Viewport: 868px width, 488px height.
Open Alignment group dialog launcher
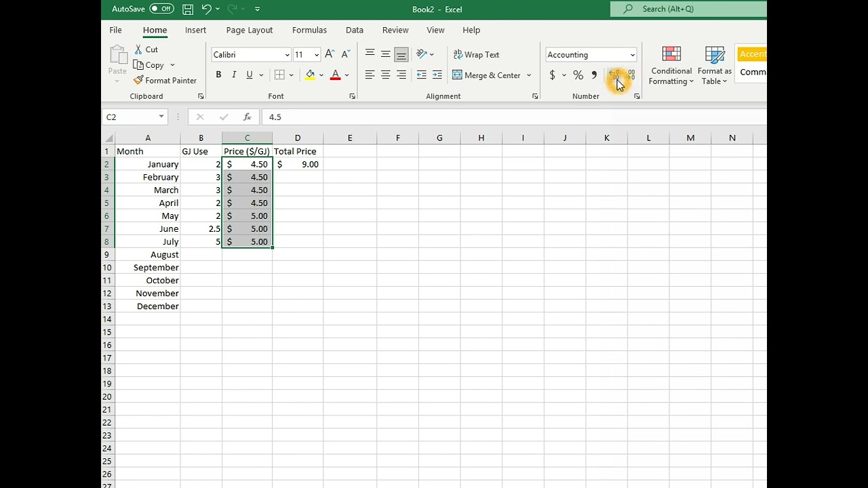point(535,96)
